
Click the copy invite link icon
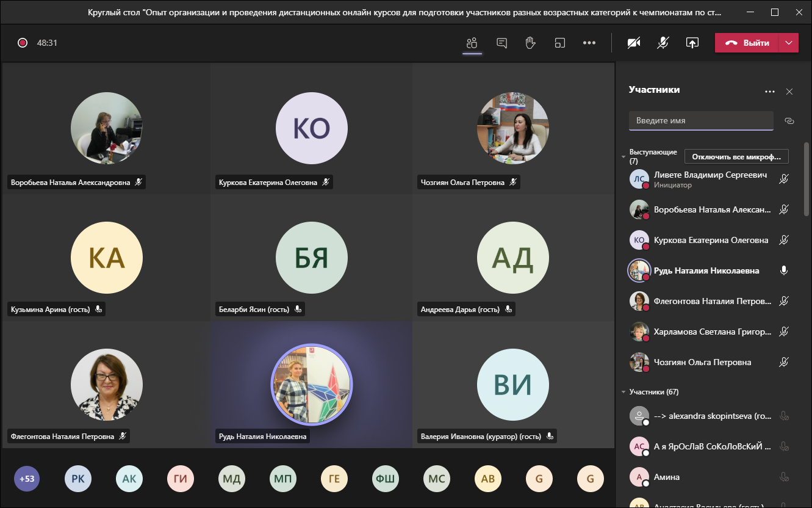[x=789, y=121]
